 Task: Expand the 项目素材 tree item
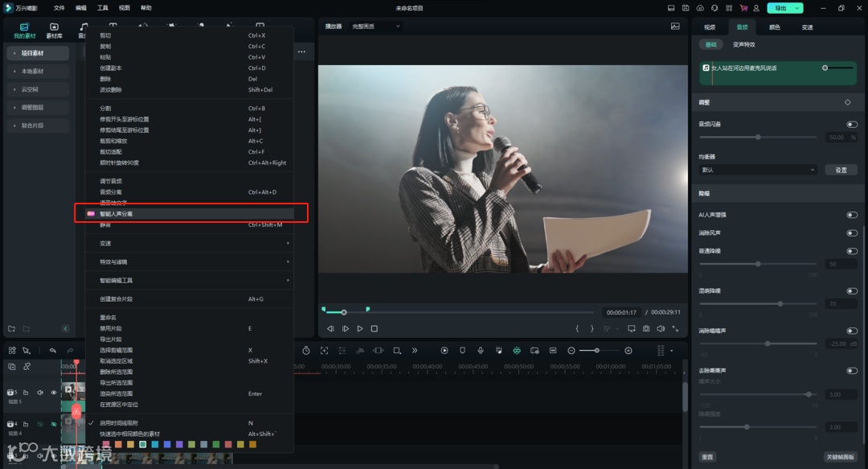click(14, 53)
